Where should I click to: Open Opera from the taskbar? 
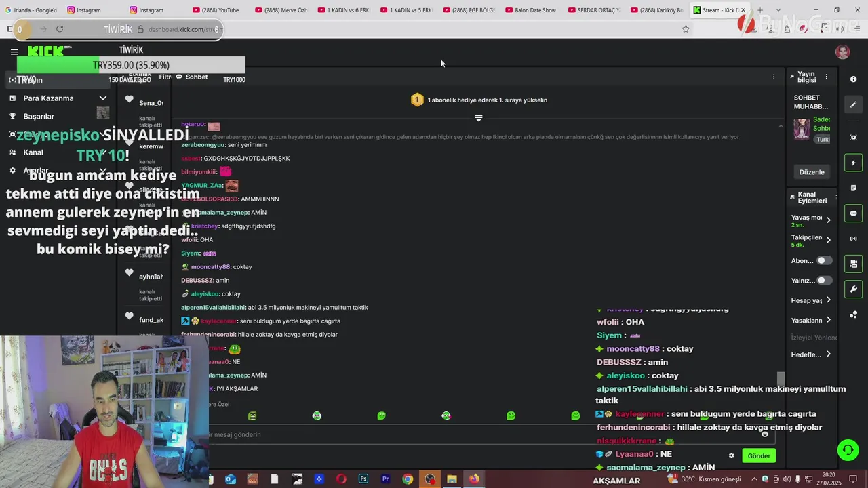tap(341, 479)
